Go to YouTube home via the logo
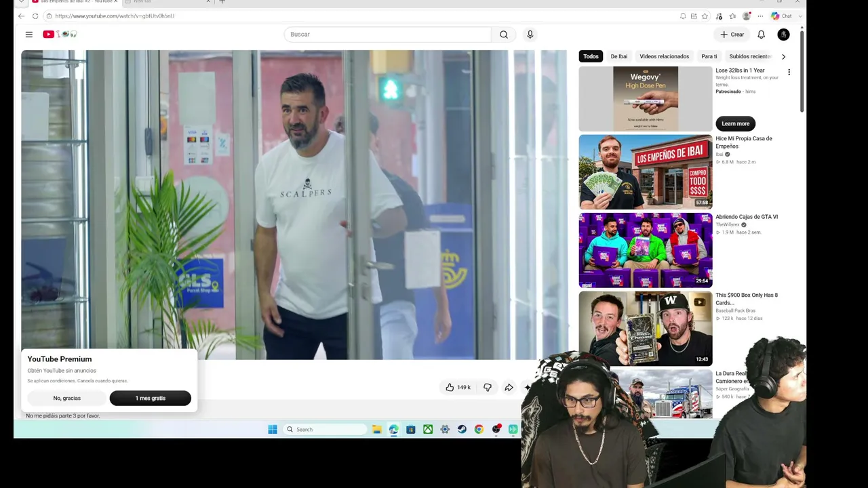 (x=60, y=35)
